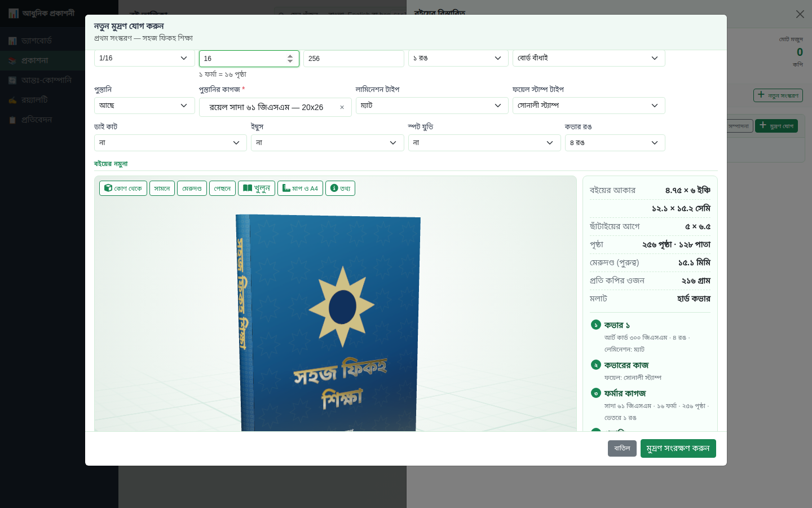Screen dimensions: 812x508
Task: Click the ruler icon on মাপ ও A4 button
Action: click(286, 188)
